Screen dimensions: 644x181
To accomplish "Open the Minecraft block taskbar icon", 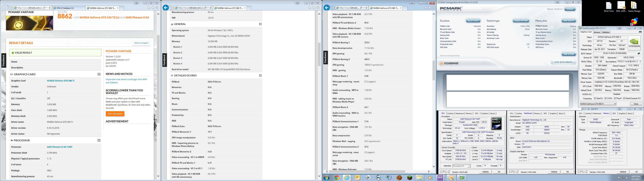I will [410, 178].
